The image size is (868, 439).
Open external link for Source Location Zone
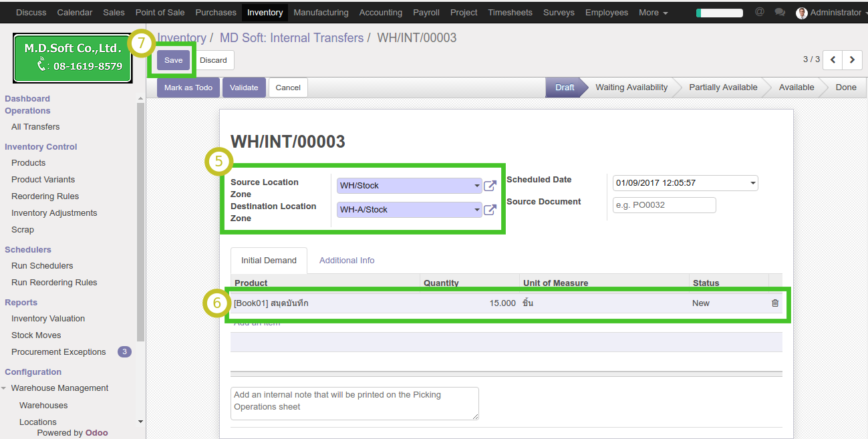click(x=490, y=186)
